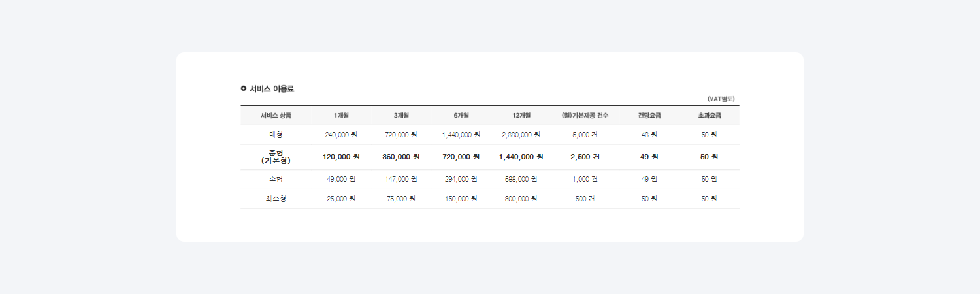The height and width of the screenshot is (294, 980).
Task: Select the 300,000 원 twelve-month price
Action: pos(521,199)
